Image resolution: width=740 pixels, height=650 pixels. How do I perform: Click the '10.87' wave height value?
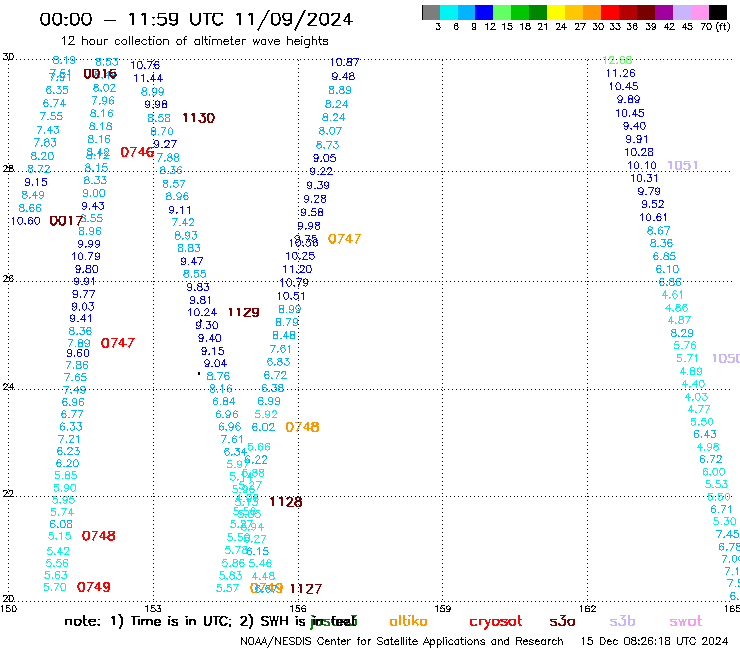pyautogui.click(x=344, y=62)
